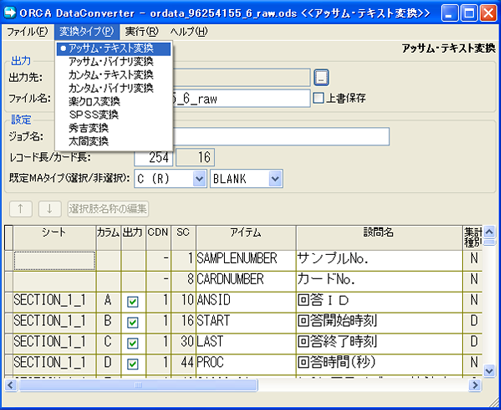Select the LAST item cell
The width and height of the screenshot is (501, 410).
coord(246,343)
